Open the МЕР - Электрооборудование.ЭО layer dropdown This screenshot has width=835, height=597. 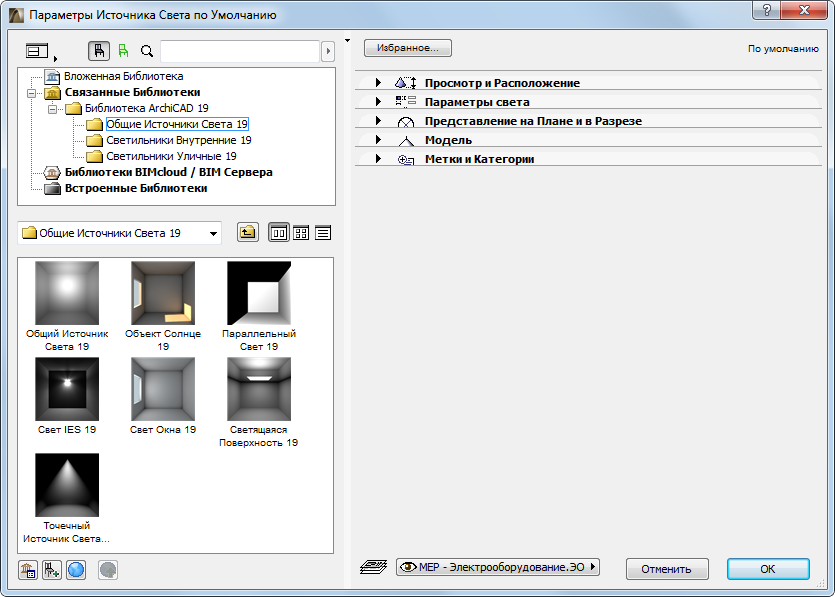[498, 567]
